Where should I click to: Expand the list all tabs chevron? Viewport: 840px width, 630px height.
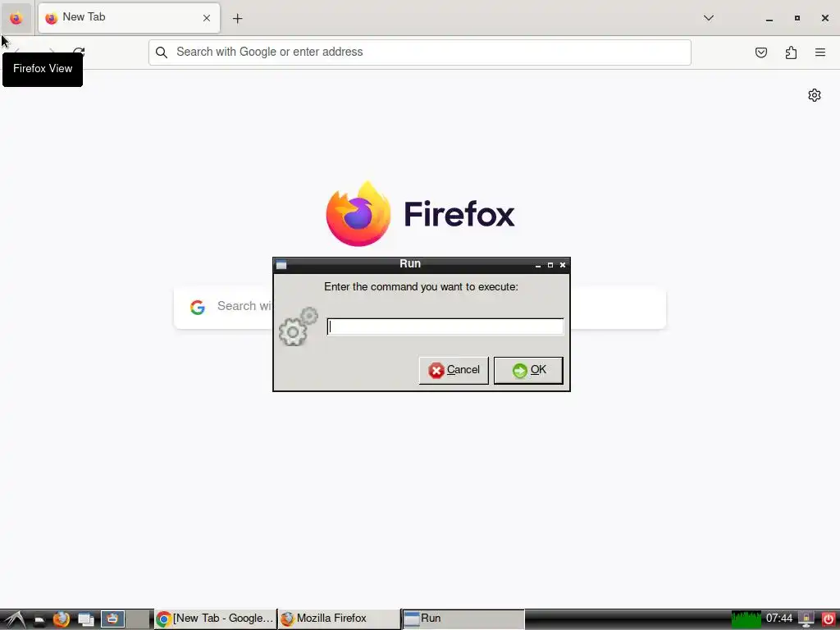coord(708,18)
